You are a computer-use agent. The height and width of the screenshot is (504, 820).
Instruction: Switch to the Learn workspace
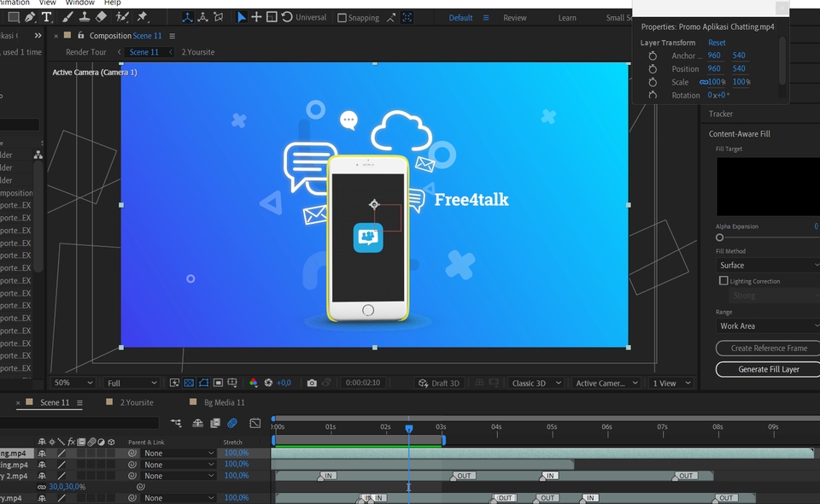click(x=567, y=18)
